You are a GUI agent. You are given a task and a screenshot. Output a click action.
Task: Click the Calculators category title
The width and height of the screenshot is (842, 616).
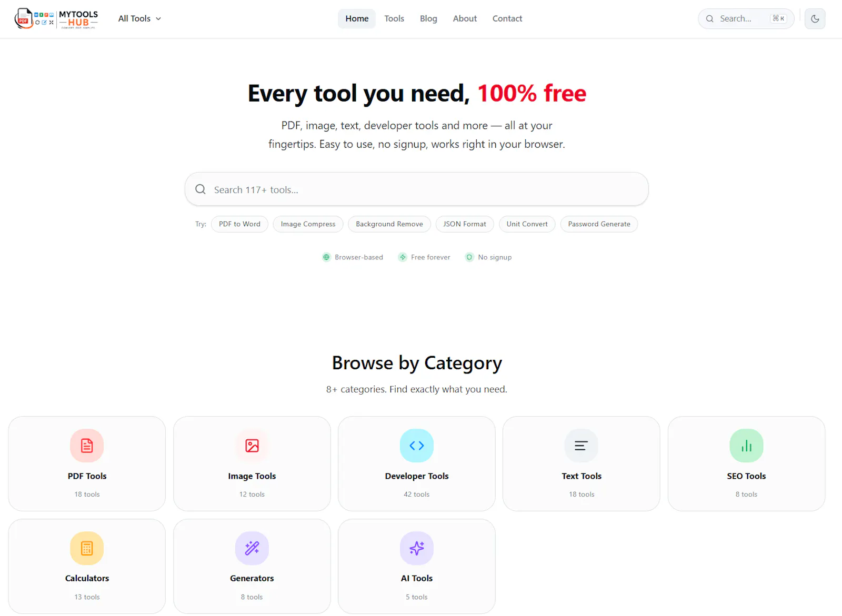click(87, 579)
